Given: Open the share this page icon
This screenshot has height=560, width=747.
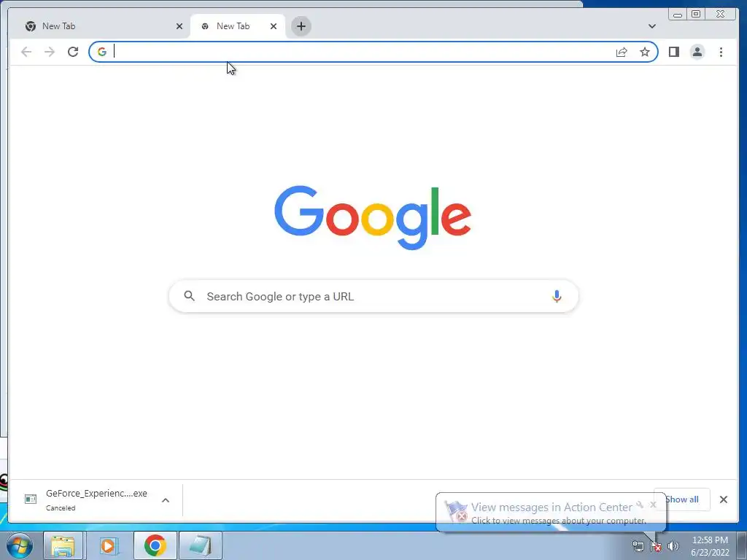Looking at the screenshot, I should 622,52.
